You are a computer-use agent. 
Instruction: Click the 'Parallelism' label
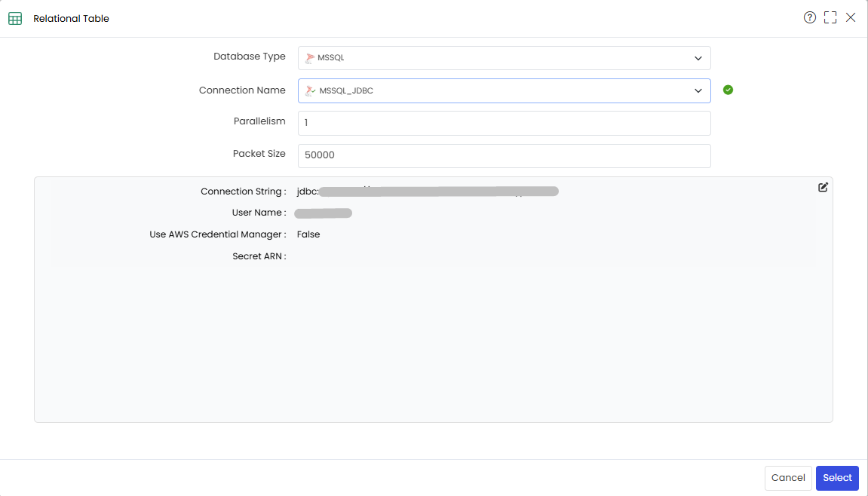tap(259, 121)
